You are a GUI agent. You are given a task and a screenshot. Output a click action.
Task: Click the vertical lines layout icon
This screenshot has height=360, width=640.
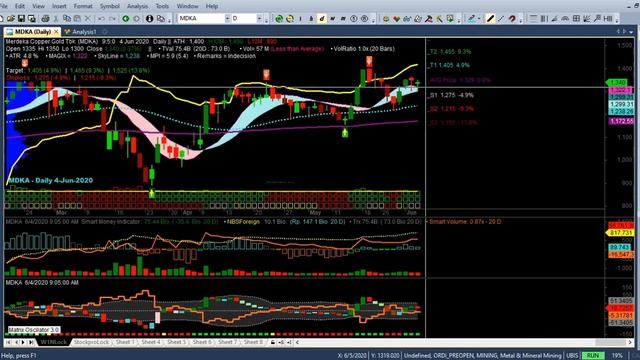pyautogui.click(x=544, y=18)
